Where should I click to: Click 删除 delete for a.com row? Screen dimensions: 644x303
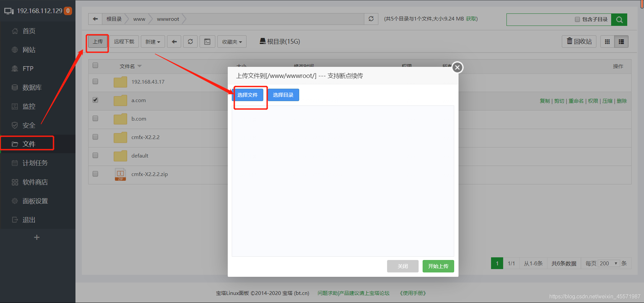click(x=622, y=101)
